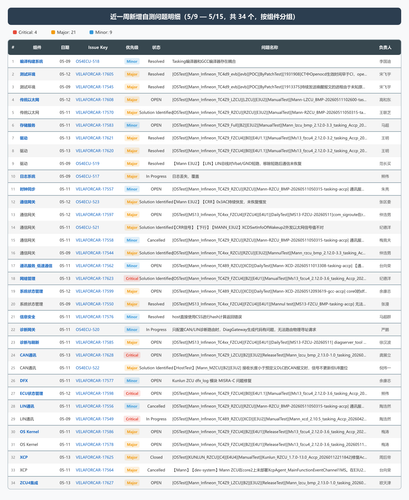This screenshot has height=500, width=409.
Task: Open issue link VELAFORCAR-17576
Action: pyautogui.click(x=95, y=317)
